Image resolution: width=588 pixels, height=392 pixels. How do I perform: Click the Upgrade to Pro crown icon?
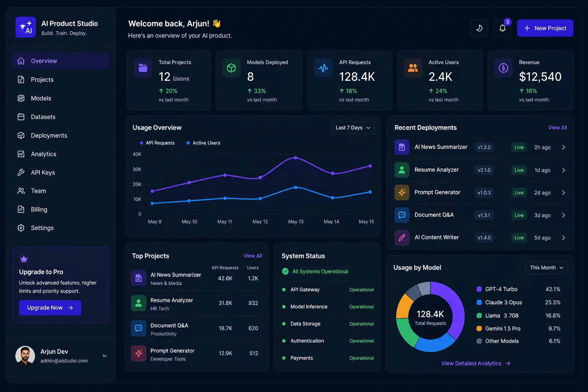click(x=24, y=259)
